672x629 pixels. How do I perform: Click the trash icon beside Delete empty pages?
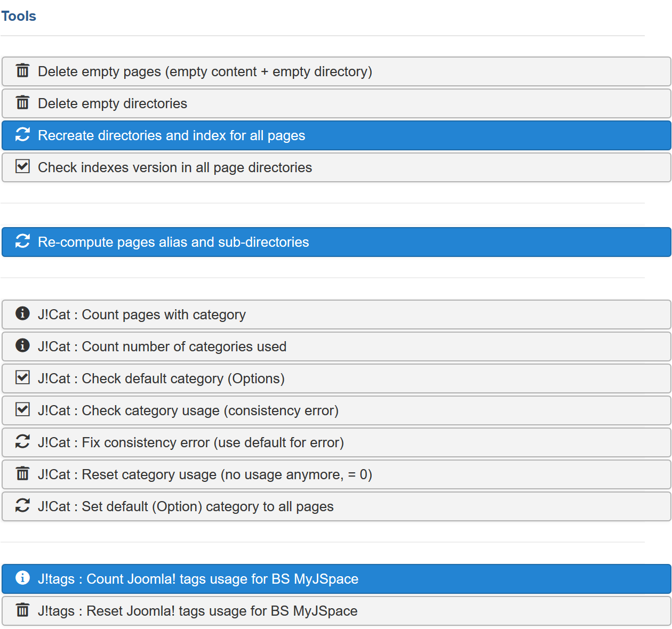point(22,70)
